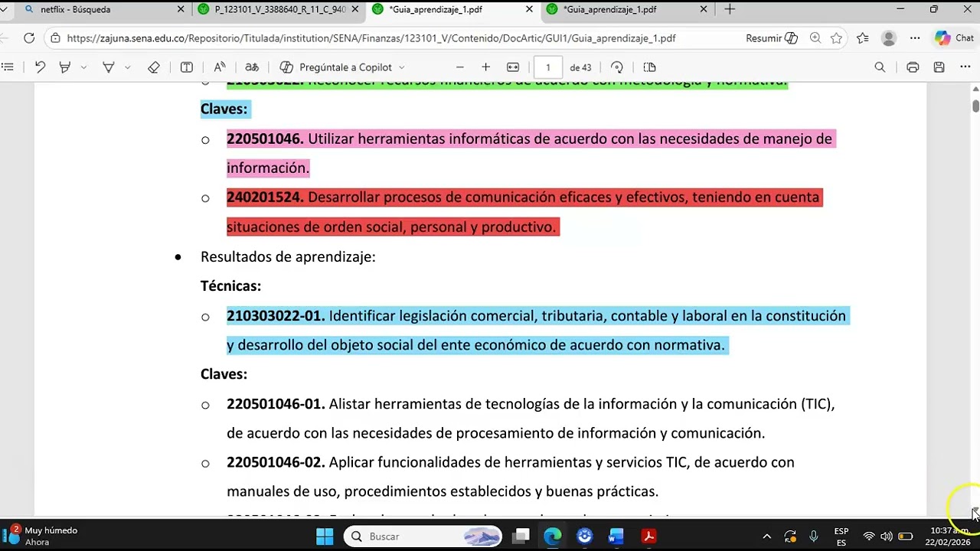
Task: Print the PDF document
Action: (x=913, y=67)
